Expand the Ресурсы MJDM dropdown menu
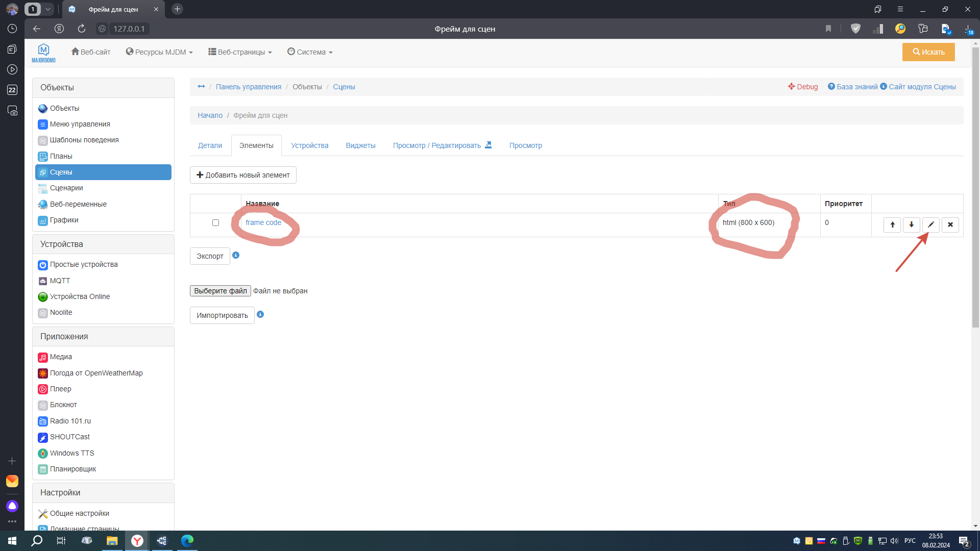Screen dimensions: 980x551 [159, 52]
